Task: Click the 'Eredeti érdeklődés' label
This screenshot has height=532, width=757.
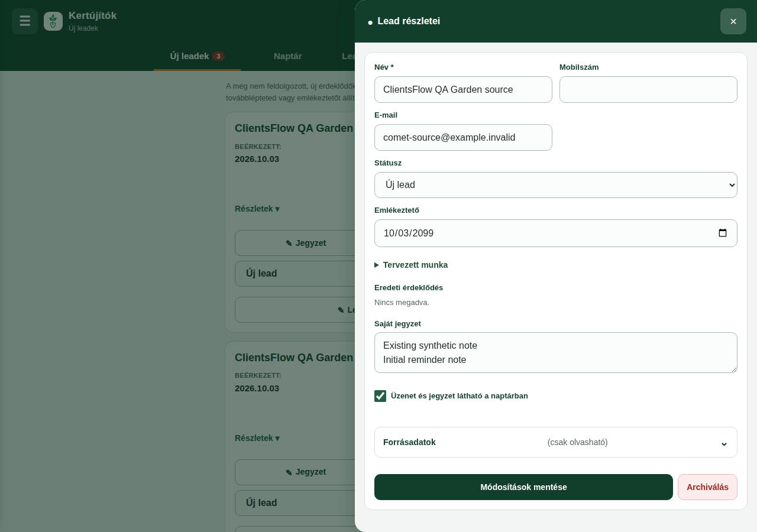Action: (x=409, y=288)
